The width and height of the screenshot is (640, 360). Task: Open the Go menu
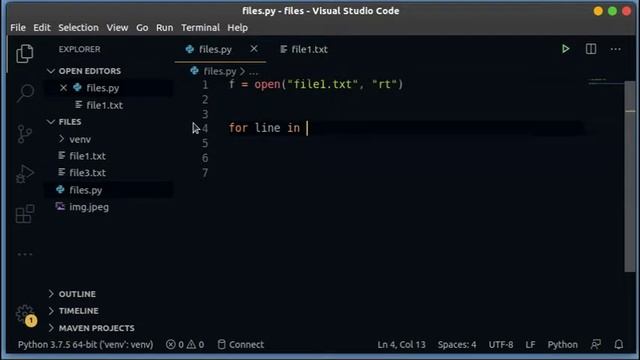tap(142, 27)
